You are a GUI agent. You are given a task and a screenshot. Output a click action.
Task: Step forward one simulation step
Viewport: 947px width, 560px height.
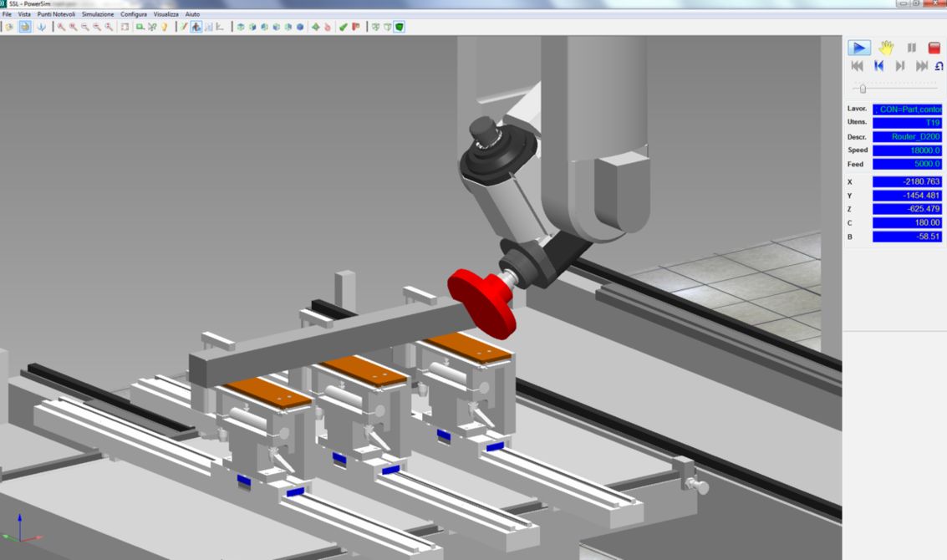pos(900,66)
